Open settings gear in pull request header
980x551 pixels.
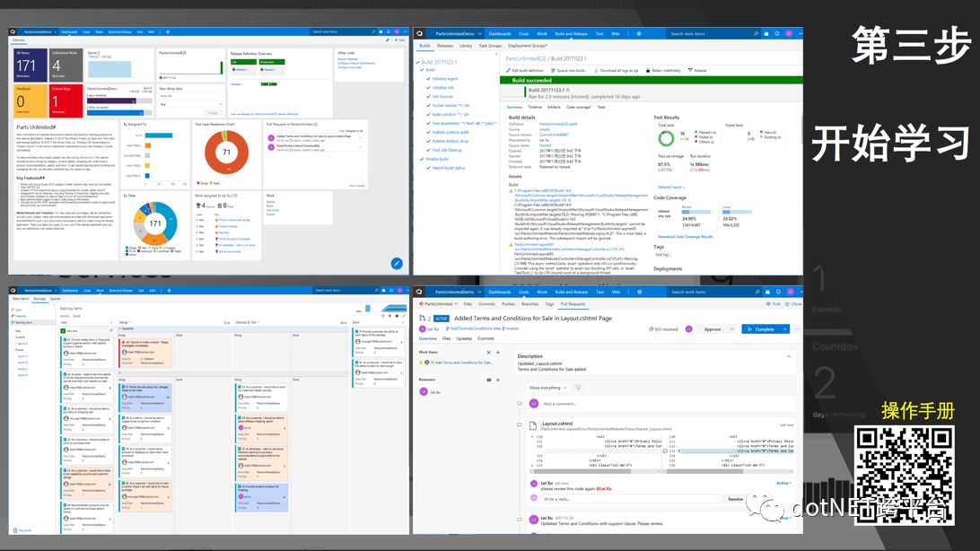(x=639, y=292)
